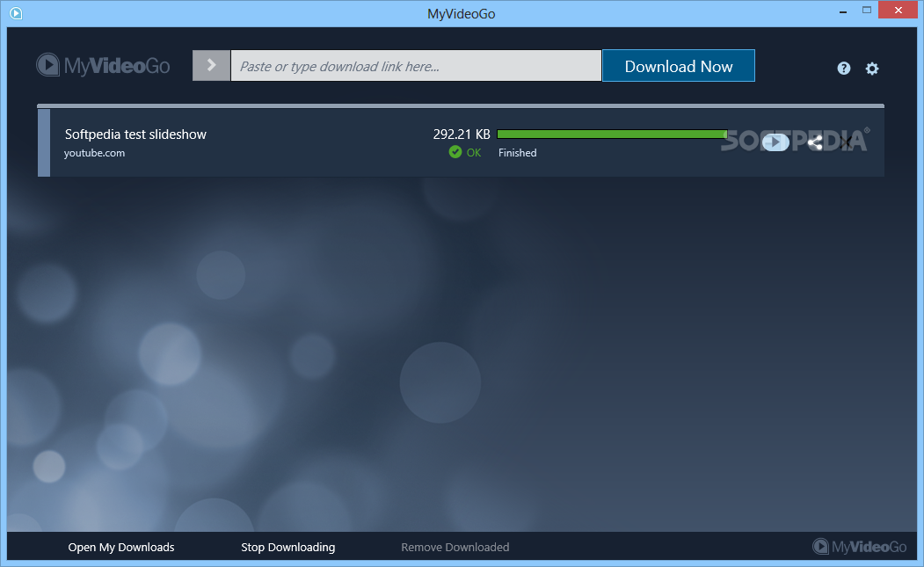The height and width of the screenshot is (567, 924).
Task: Click the download link input field
Action: [416, 65]
